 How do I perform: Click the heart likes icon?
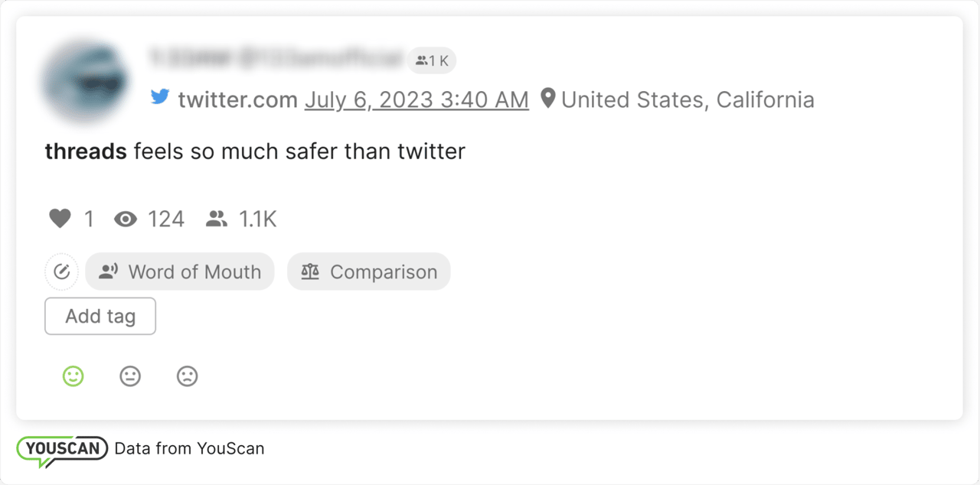pos(60,220)
